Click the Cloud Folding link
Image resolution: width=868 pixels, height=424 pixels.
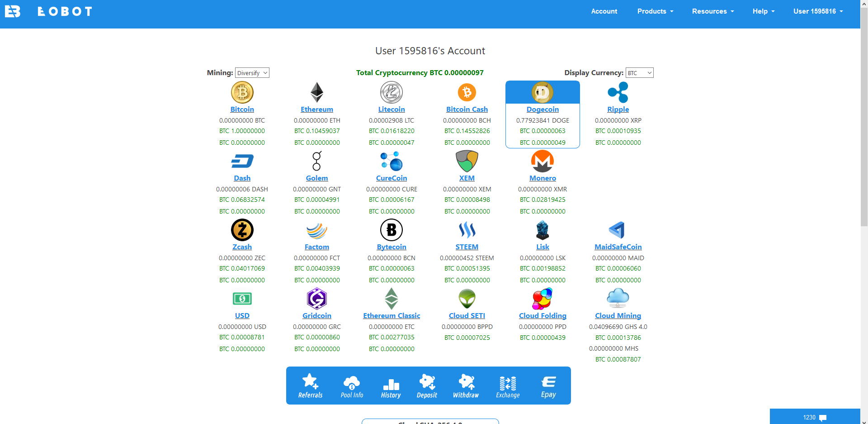pyautogui.click(x=542, y=316)
